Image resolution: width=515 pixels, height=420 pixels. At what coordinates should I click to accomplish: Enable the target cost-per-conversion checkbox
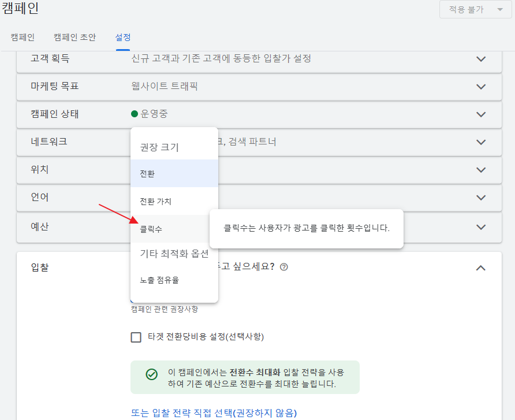tap(136, 337)
